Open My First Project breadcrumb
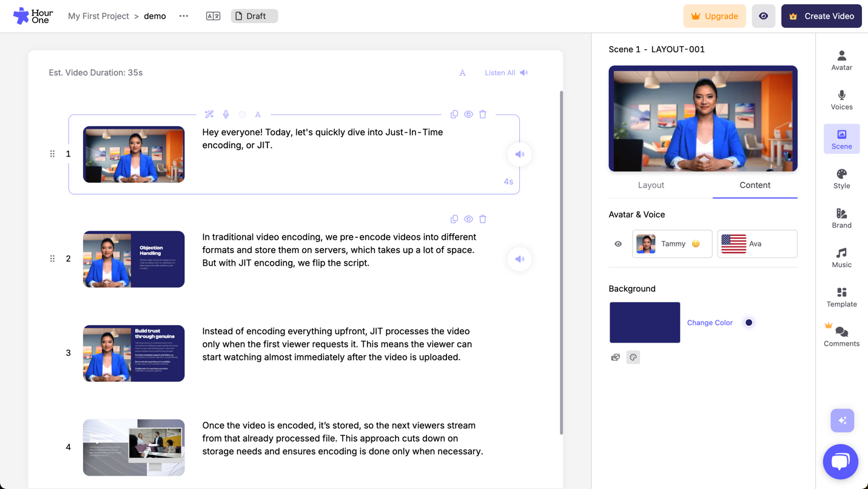This screenshot has height=489, width=868. pyautogui.click(x=98, y=16)
